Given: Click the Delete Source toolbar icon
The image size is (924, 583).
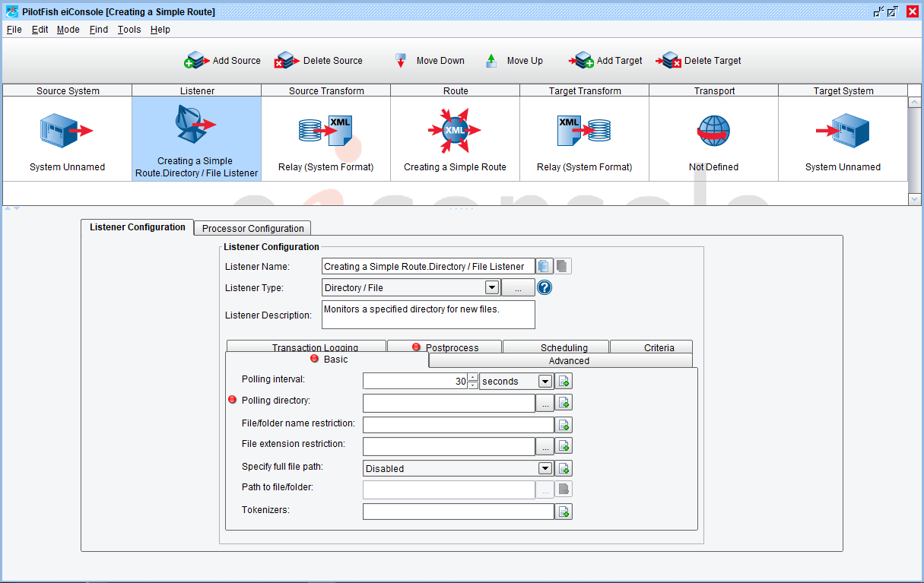Looking at the screenshot, I should coord(287,61).
